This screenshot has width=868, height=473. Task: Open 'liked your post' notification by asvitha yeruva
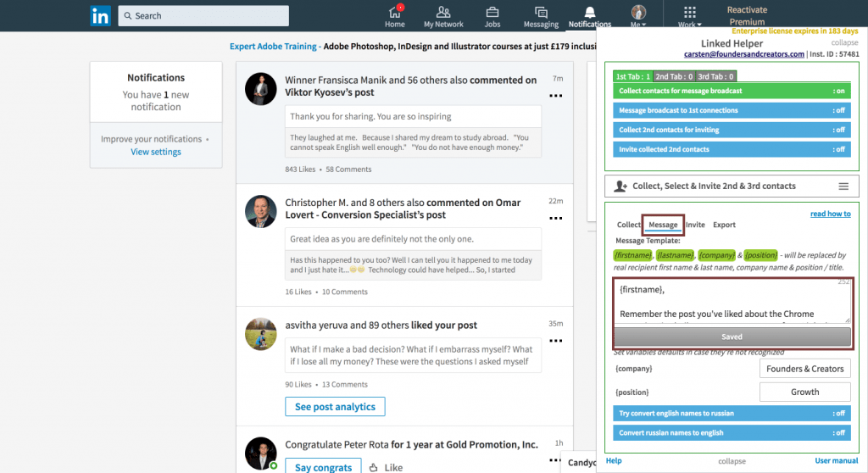click(381, 326)
